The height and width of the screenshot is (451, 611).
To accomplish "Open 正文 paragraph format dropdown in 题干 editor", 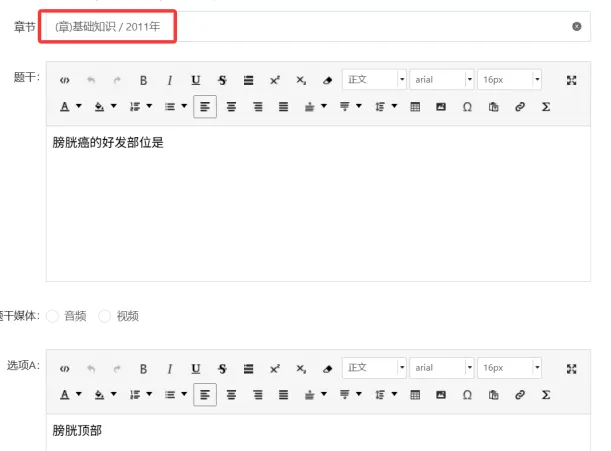I will pyautogui.click(x=374, y=80).
